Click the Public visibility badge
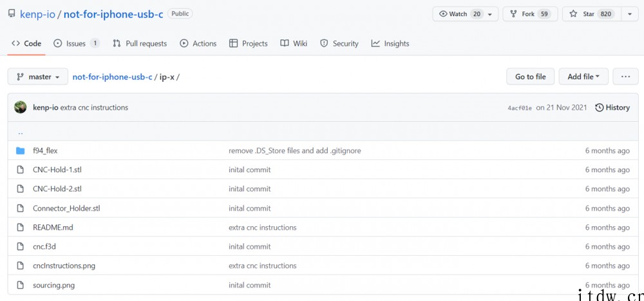 (180, 14)
